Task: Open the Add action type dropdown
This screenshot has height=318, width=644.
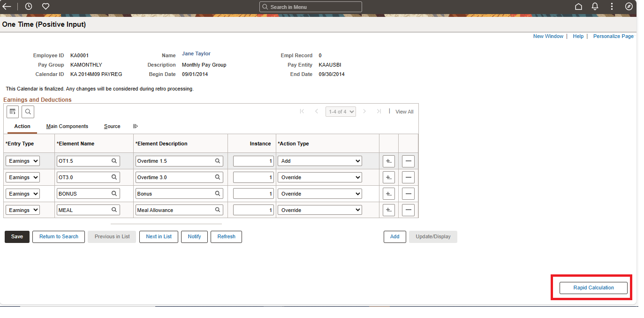Action: point(319,160)
